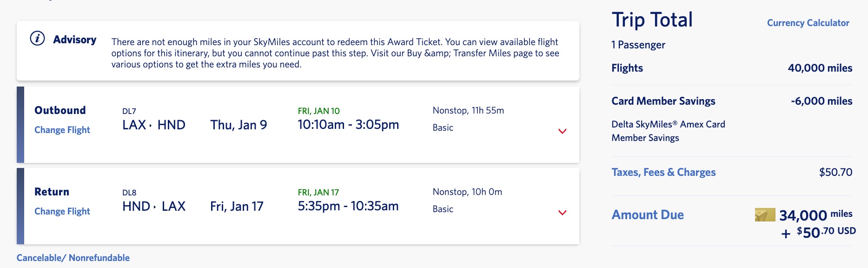Click the Trip Total heading
This screenshot has height=268, width=868.
651,20
